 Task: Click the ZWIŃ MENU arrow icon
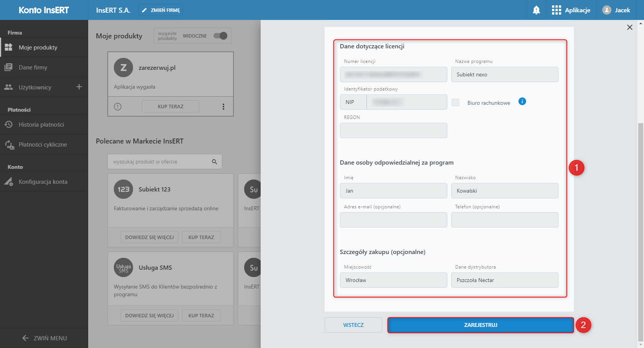[26, 338]
